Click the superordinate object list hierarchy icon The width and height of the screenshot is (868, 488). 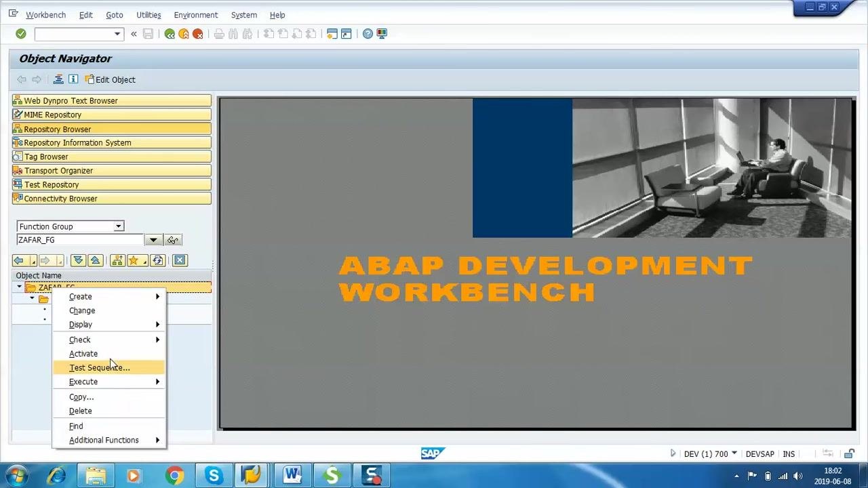point(117,261)
